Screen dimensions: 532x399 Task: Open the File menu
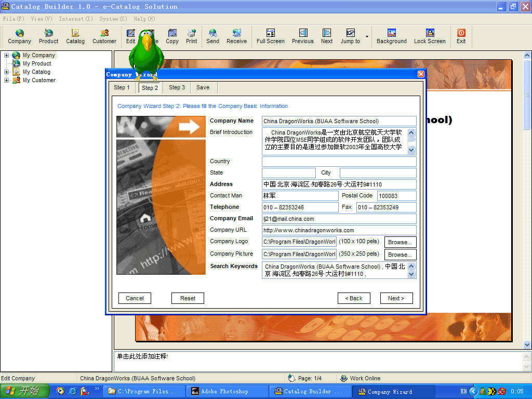click(13, 19)
